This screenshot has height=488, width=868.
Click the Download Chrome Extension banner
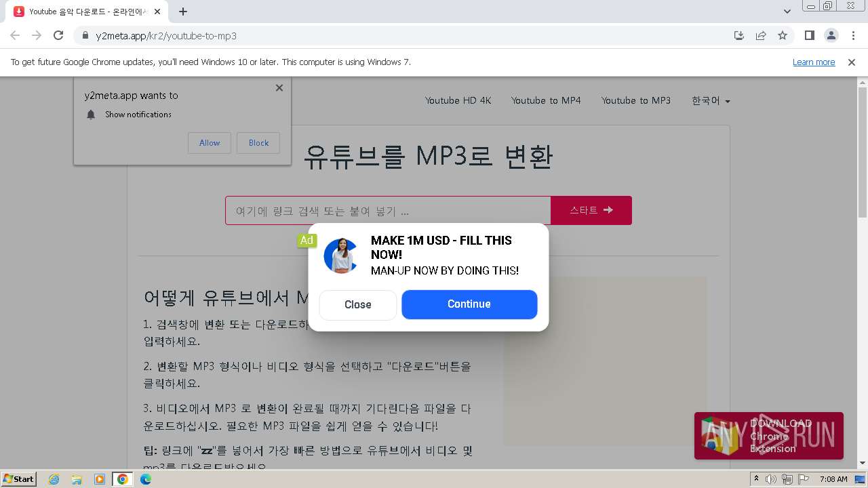(x=769, y=436)
